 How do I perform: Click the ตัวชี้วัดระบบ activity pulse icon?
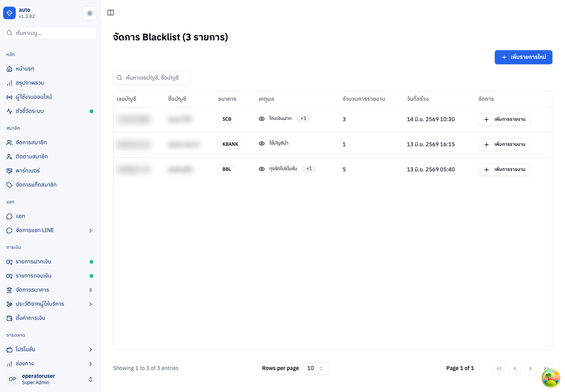pyautogui.click(x=9, y=111)
